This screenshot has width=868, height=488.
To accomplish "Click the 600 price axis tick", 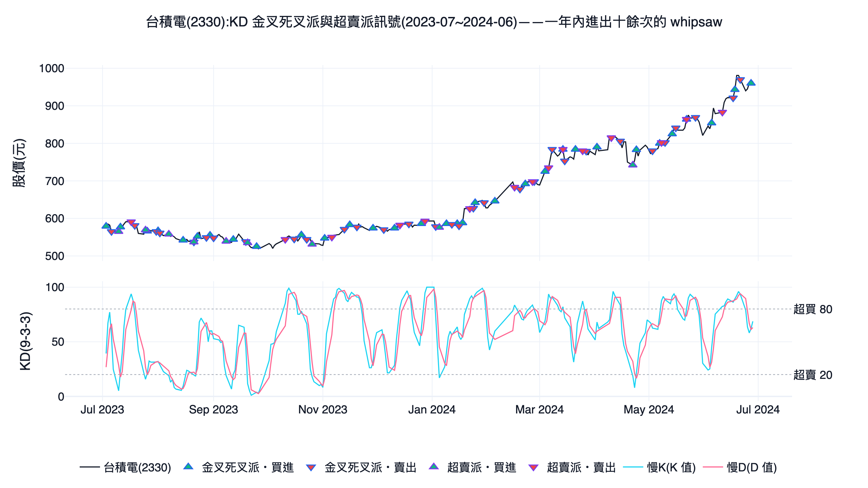I will pos(55,219).
